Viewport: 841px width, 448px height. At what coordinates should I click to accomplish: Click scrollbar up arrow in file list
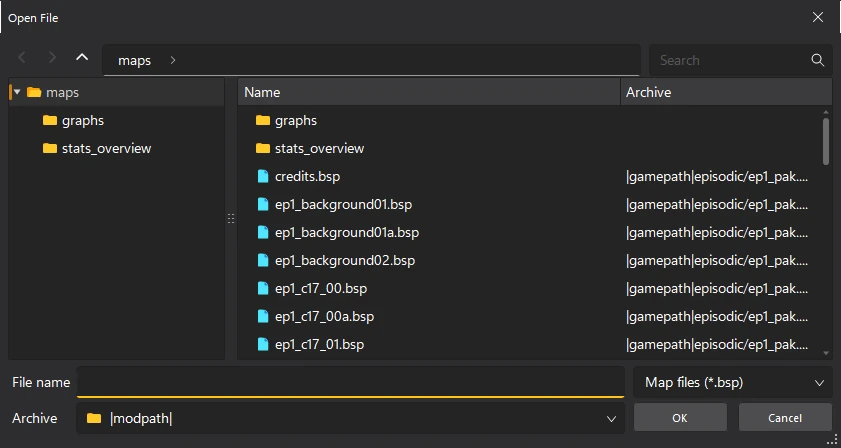tap(826, 112)
